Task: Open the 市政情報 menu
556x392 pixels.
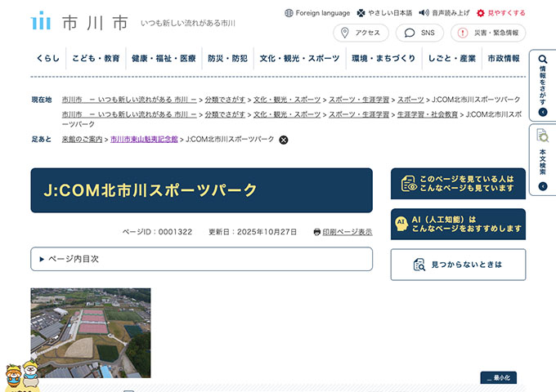Action: pos(504,59)
